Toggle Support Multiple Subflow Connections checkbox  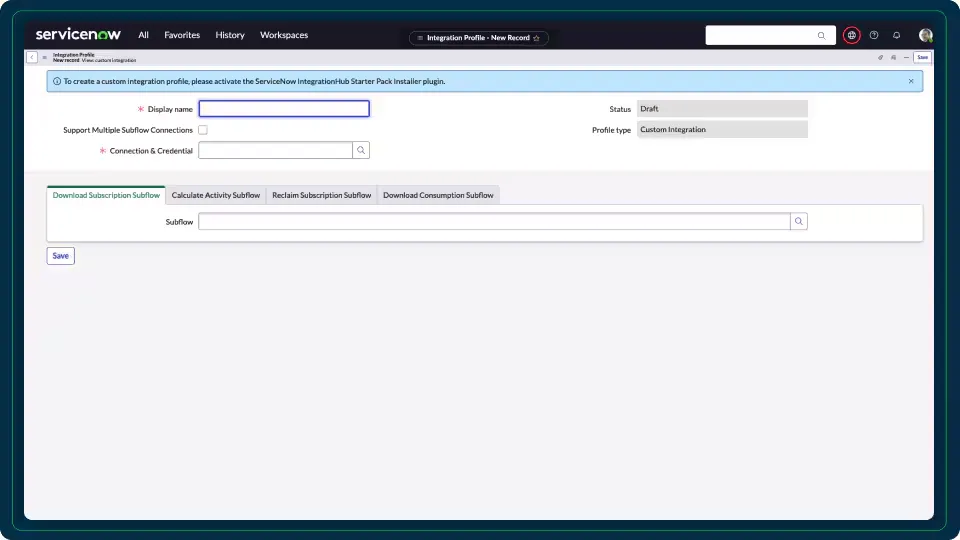(x=203, y=130)
